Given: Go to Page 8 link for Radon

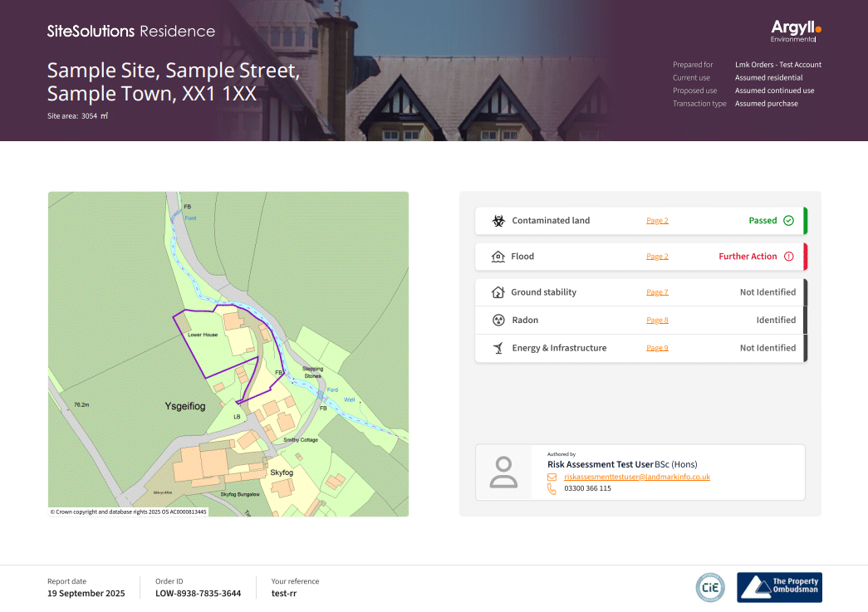Looking at the screenshot, I should (x=657, y=321).
